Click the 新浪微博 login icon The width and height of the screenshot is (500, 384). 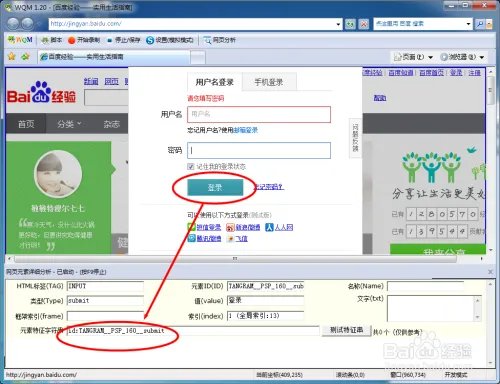pyautogui.click(x=230, y=227)
